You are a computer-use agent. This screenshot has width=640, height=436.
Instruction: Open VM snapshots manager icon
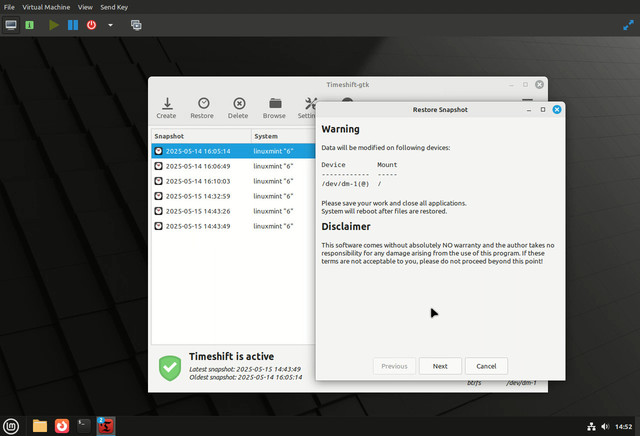tap(136, 25)
